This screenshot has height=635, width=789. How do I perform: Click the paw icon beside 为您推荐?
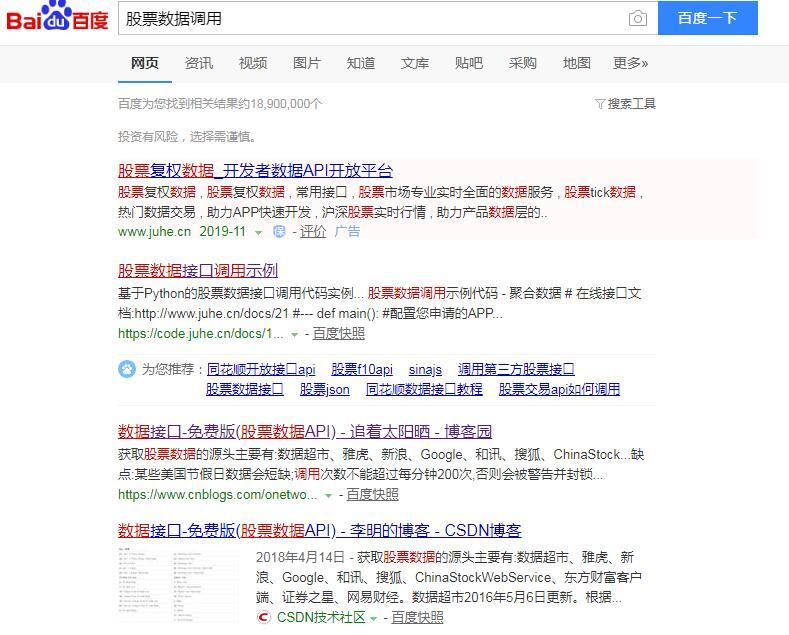127,369
